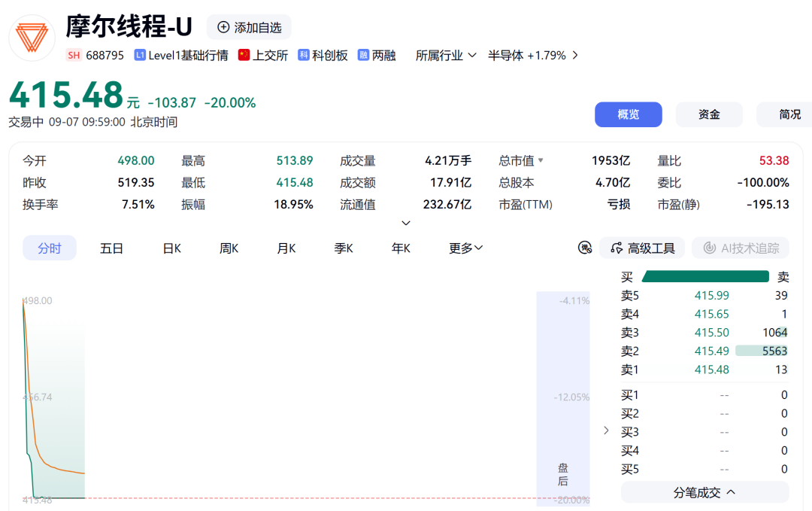
Task: Click the stock code 688795
Action: [x=105, y=56]
